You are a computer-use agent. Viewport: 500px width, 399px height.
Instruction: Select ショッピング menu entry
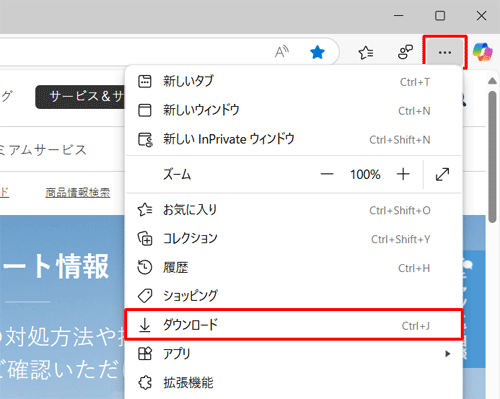click(x=294, y=296)
